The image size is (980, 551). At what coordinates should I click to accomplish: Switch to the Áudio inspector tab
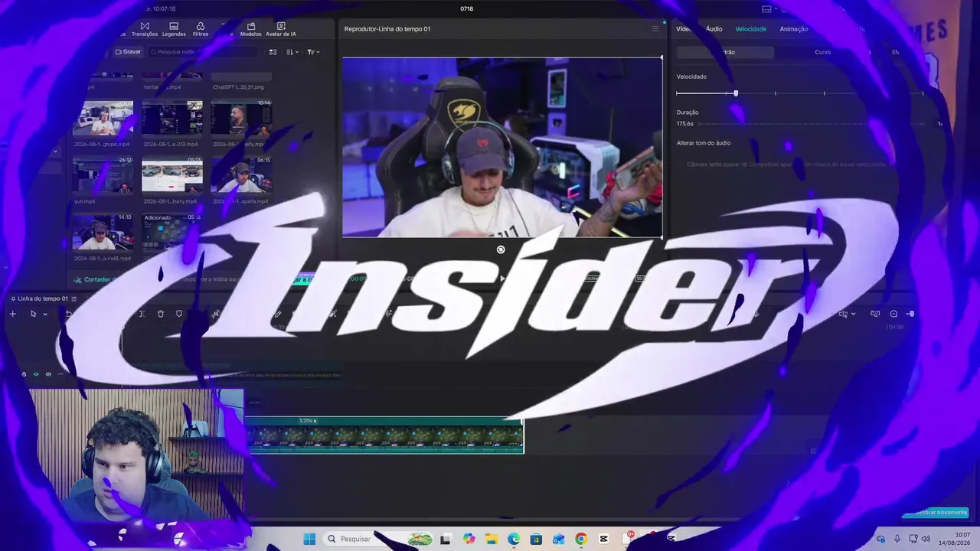click(x=714, y=29)
